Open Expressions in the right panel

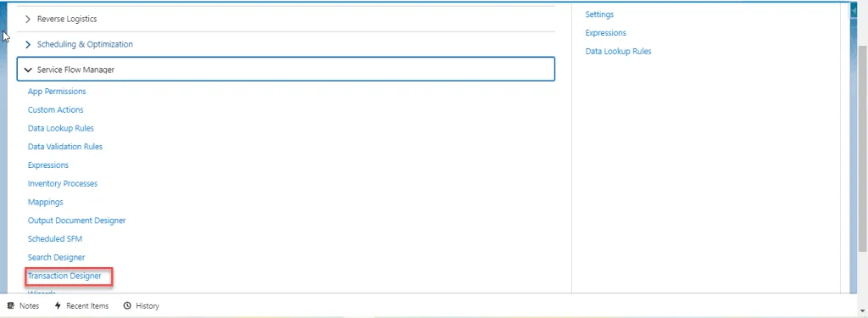coord(605,33)
